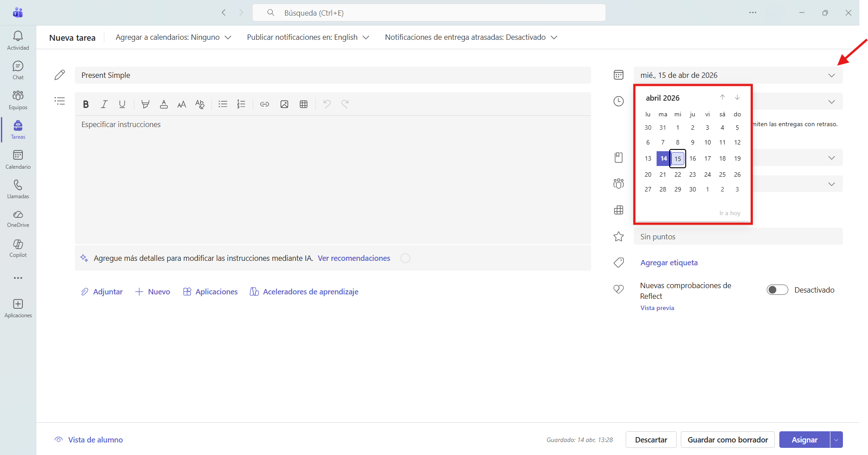Focus the Búsqueda search box

click(x=429, y=13)
